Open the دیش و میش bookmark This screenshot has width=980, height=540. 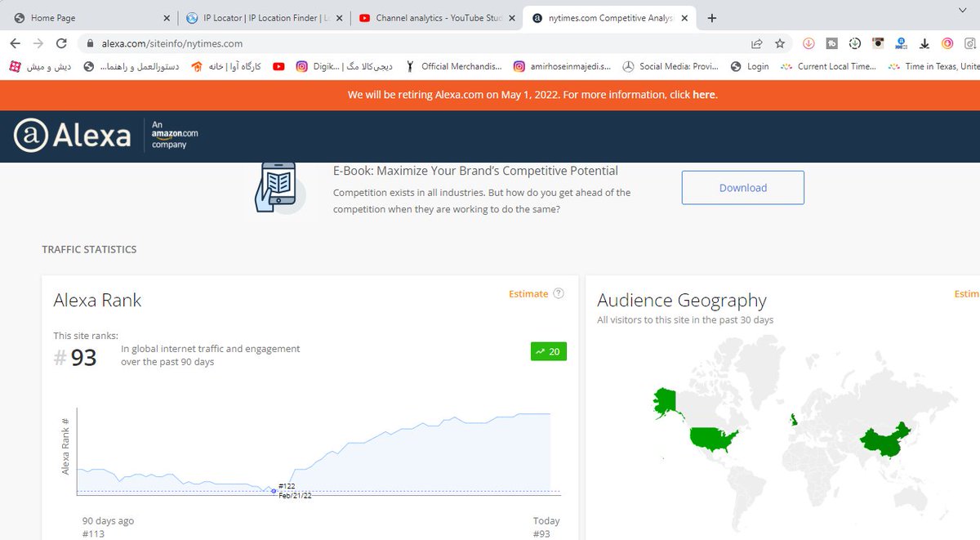tap(39, 66)
